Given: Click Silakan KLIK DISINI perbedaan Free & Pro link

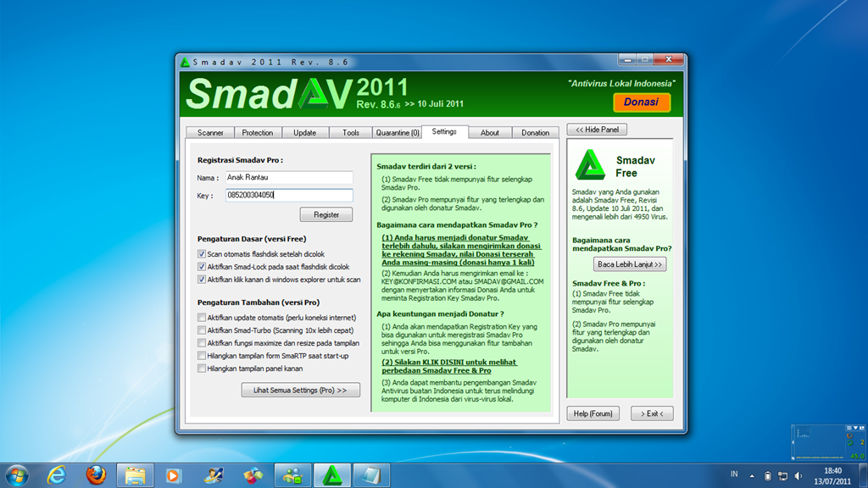Looking at the screenshot, I should [449, 366].
